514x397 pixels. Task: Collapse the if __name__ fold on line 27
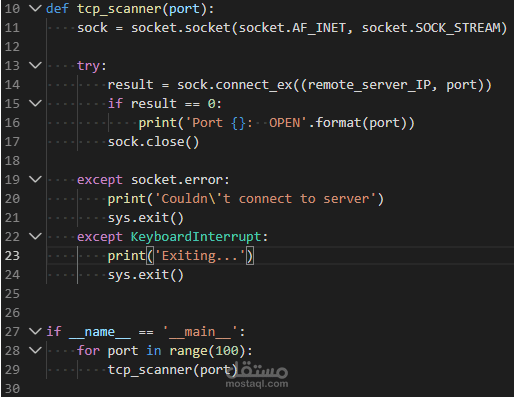click(x=35, y=331)
